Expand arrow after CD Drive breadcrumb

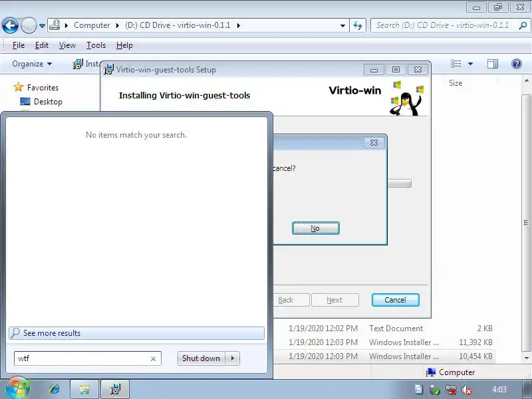coord(239,25)
